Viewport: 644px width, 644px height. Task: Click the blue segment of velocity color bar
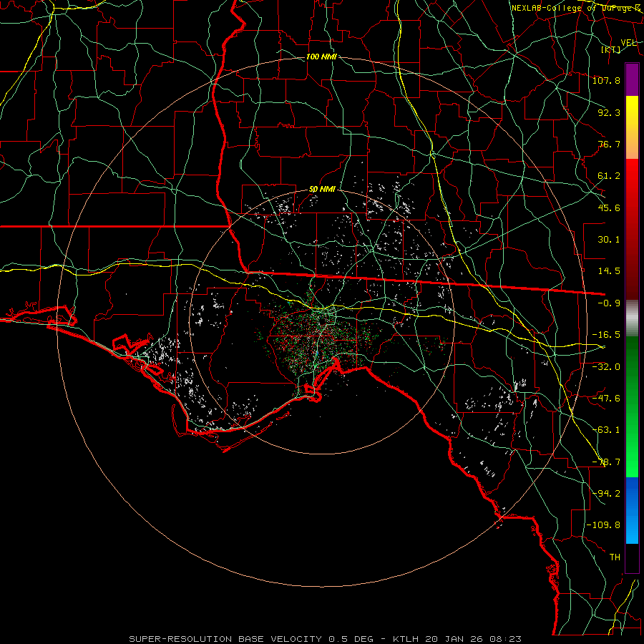tap(632, 510)
